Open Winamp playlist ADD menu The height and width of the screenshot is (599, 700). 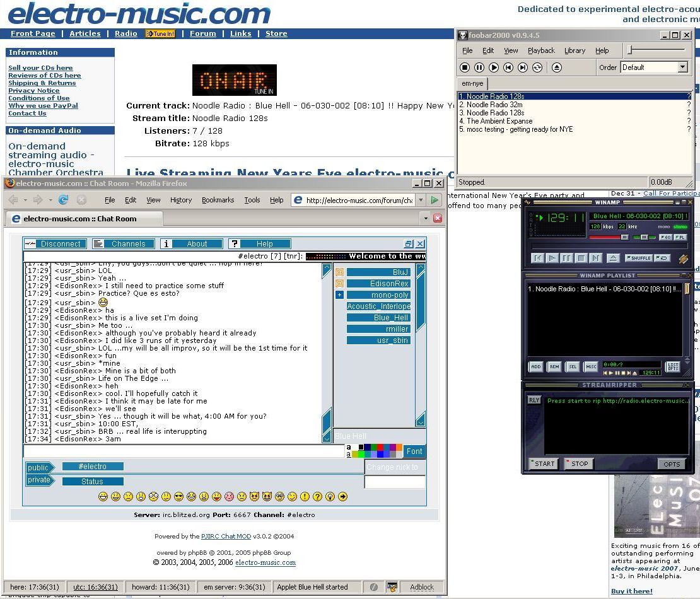point(535,366)
